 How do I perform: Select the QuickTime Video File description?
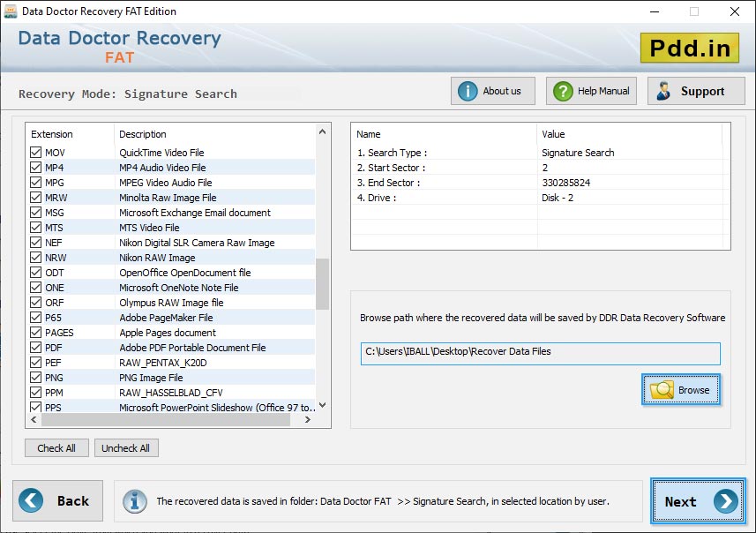[161, 153]
